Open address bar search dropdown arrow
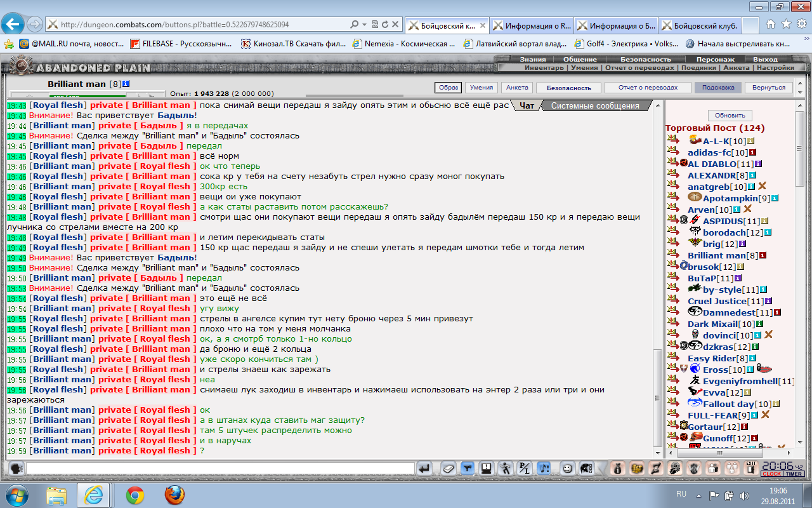Screen dimensions: 812x508 tap(364, 25)
